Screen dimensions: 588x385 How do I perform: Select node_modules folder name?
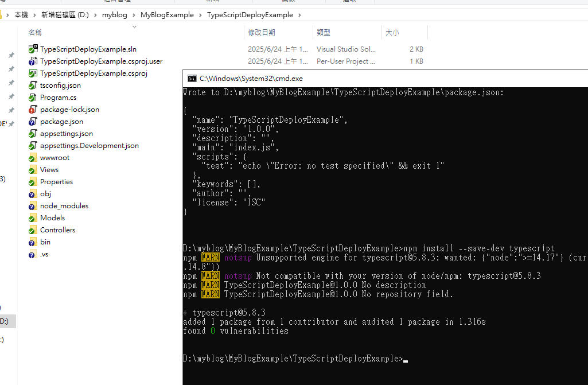pyautogui.click(x=64, y=206)
